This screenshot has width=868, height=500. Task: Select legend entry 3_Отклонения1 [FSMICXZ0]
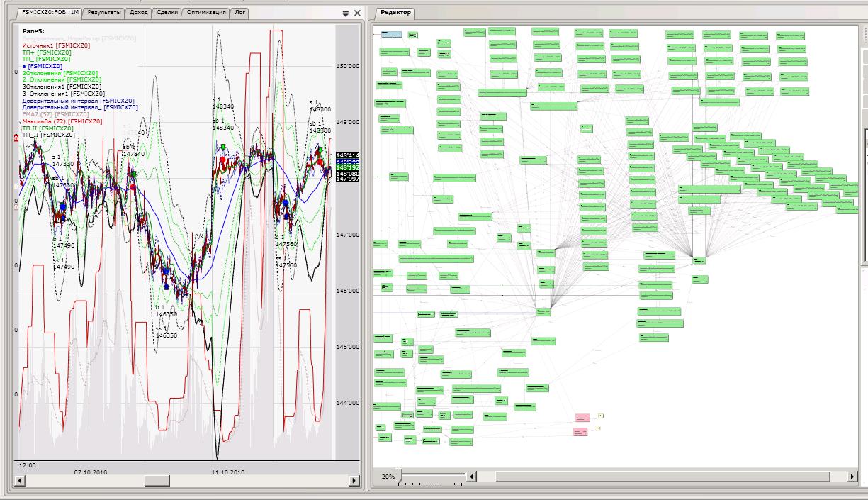tap(64, 93)
